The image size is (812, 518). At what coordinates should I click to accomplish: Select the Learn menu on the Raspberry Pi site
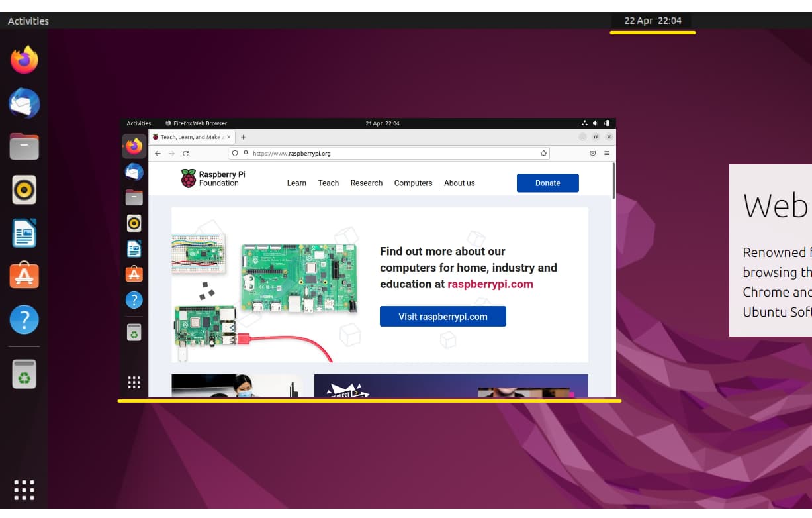(296, 183)
